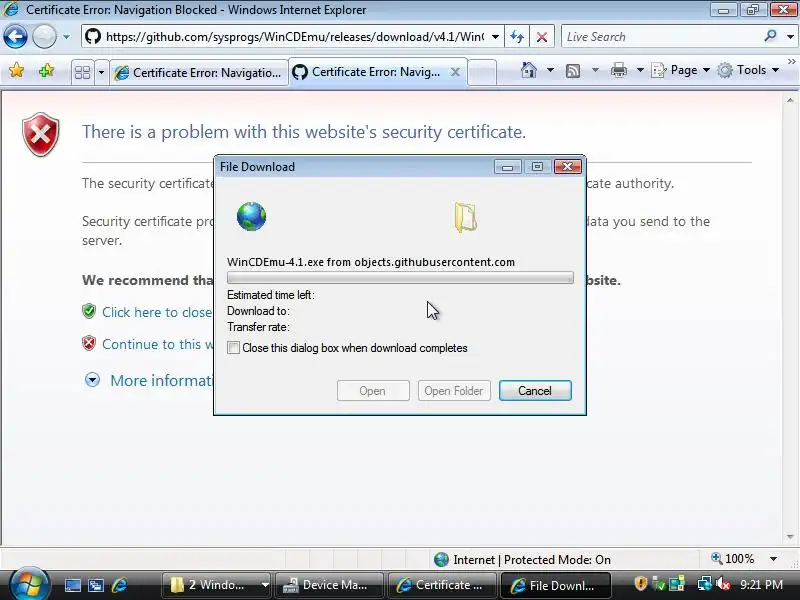Open Favorites Center star icon
Viewport: 800px width, 600px height.
point(16,70)
